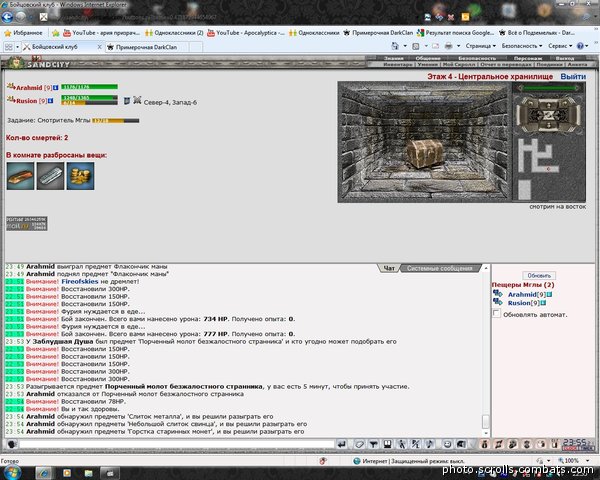Click info icon next to Arahmid party name
Viewport: 600px width, 480px height.
click(55, 88)
